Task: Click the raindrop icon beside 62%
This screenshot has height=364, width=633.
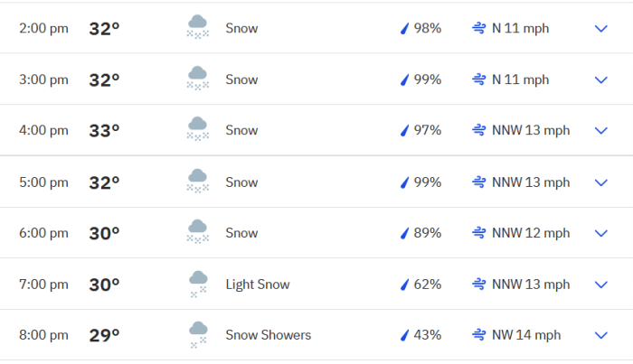Action: (x=404, y=285)
